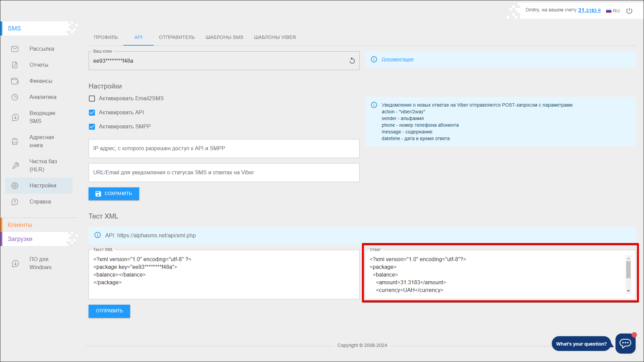Switch to the ШАБЛОНЫ SMS tab
The width and height of the screenshot is (644, 362).
pos(224,37)
